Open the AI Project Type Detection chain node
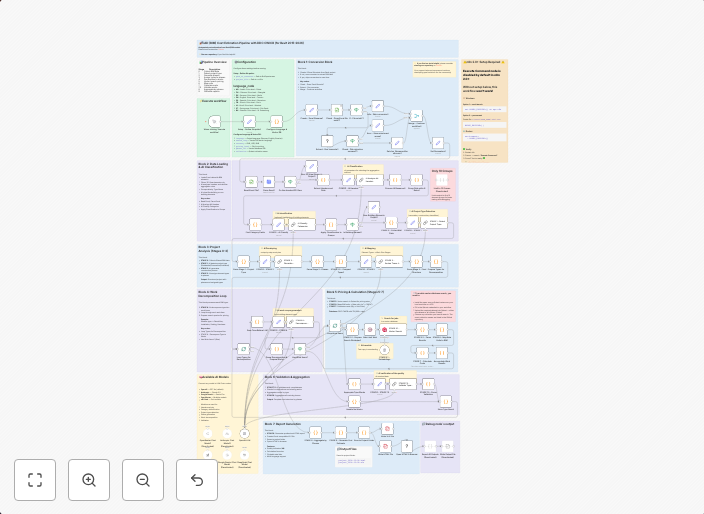The height and width of the screenshot is (514, 704). (x=434, y=223)
